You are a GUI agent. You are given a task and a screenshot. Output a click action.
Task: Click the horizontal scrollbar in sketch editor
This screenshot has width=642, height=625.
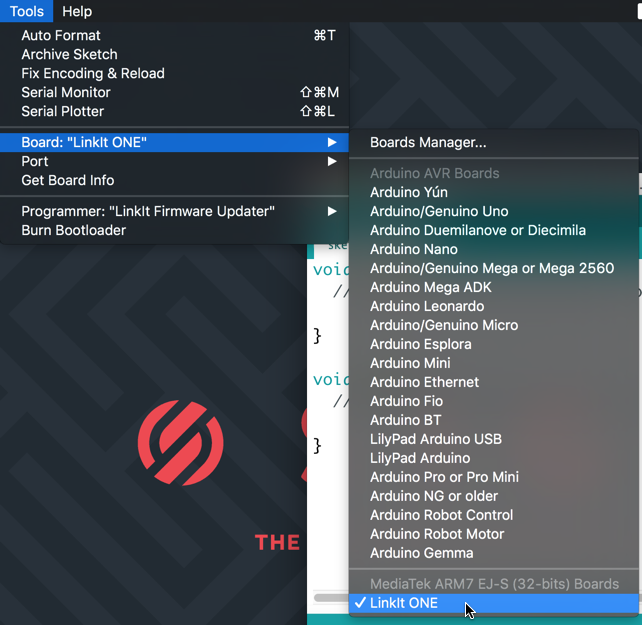click(331, 598)
